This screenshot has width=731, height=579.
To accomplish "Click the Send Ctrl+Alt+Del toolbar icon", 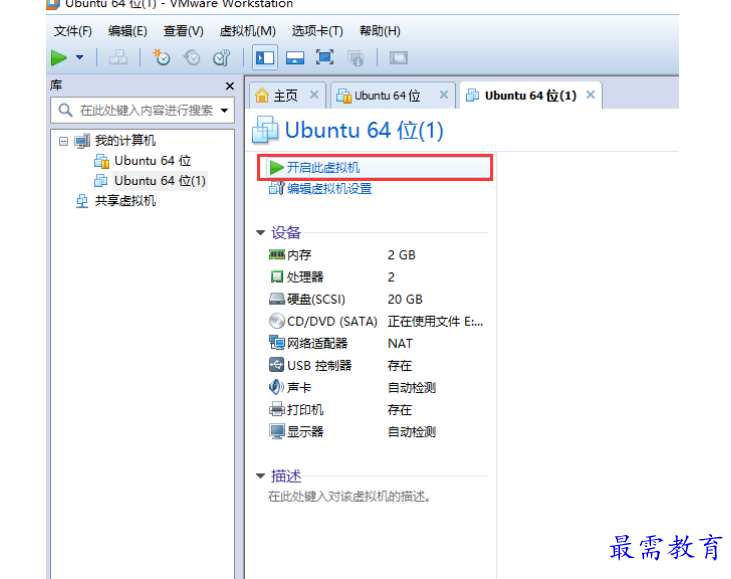I will (118, 58).
